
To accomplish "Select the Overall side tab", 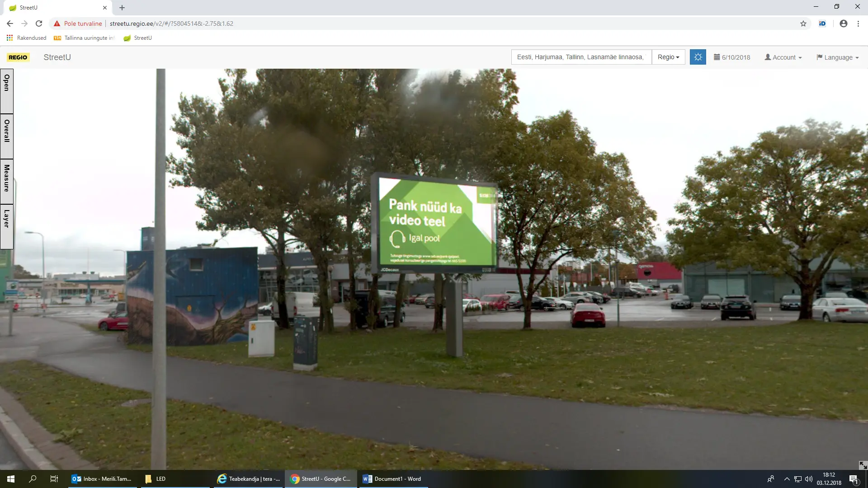I will (7, 136).
